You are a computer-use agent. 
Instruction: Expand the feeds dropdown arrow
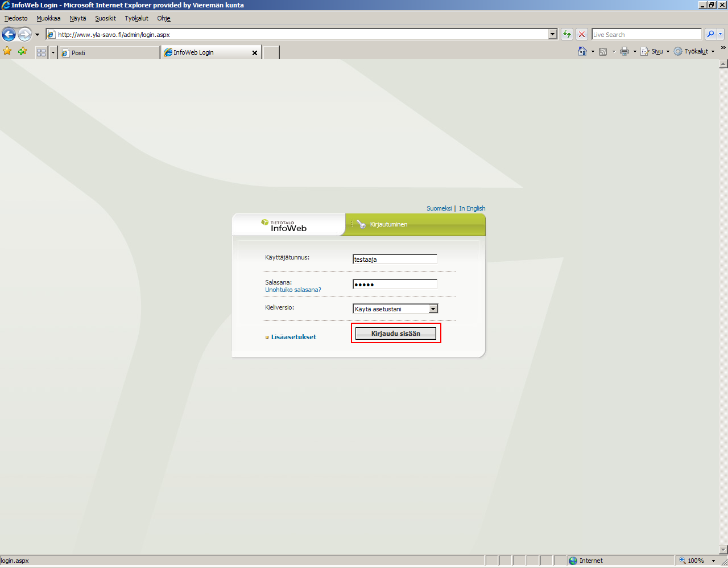pyautogui.click(x=614, y=51)
